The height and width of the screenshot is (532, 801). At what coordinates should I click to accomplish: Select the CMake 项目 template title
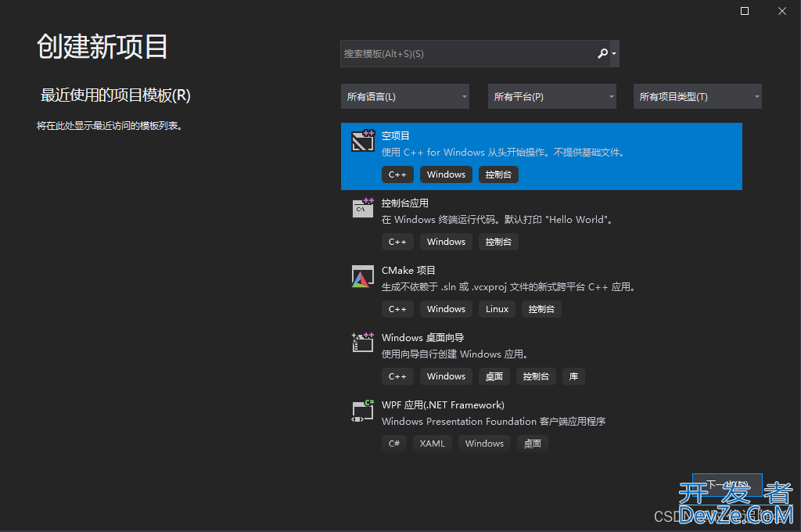[408, 271]
